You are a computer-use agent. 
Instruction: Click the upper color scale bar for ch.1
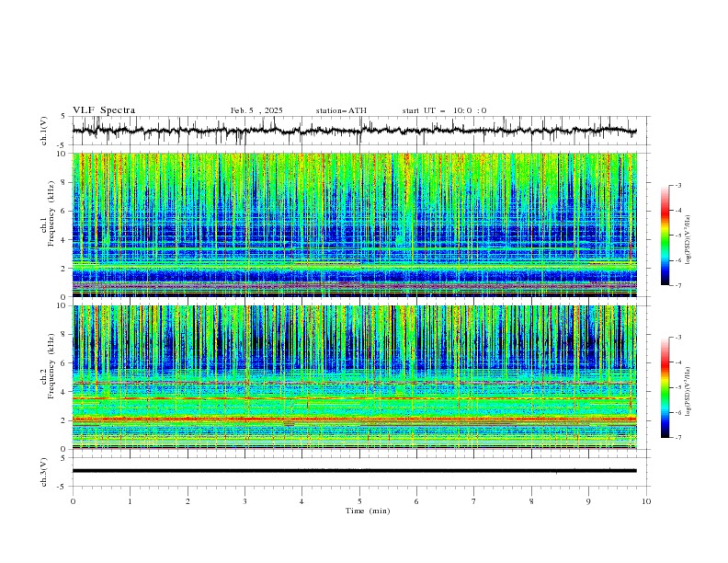[665, 236]
